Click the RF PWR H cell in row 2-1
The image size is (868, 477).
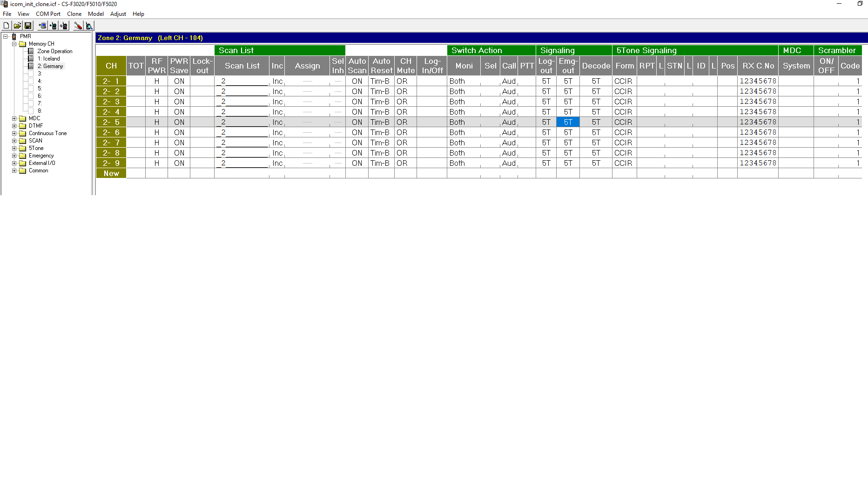(157, 81)
